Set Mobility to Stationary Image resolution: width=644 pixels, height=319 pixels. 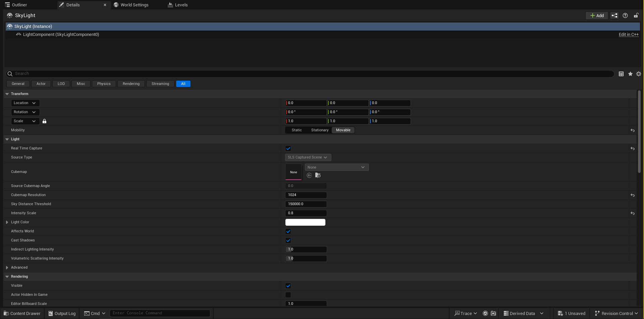(x=320, y=130)
